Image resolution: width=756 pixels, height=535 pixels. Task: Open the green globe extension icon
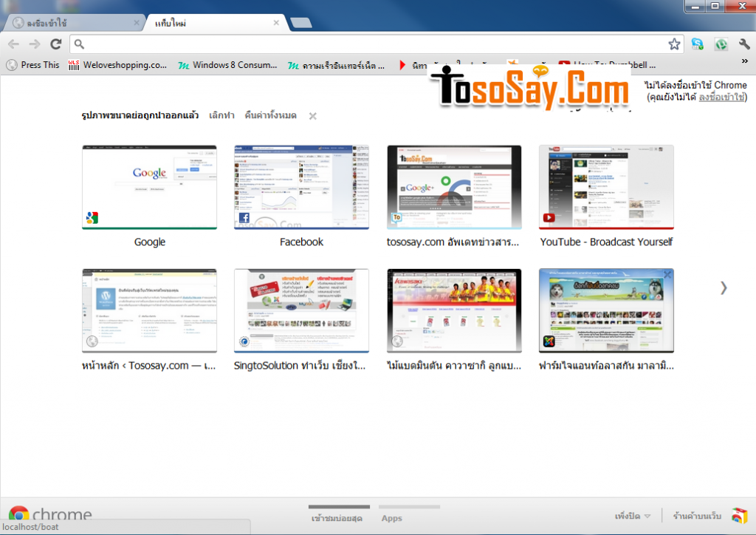(721, 44)
